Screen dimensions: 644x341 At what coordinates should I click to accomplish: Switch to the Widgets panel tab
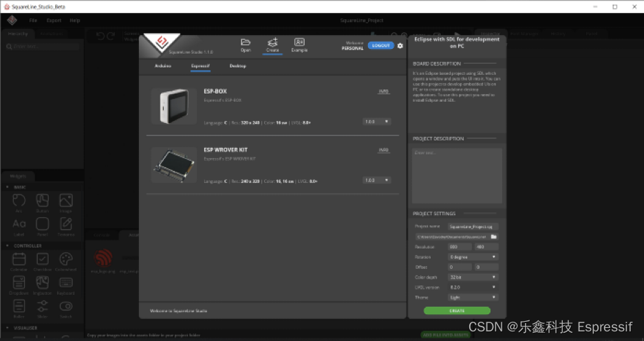click(x=18, y=176)
